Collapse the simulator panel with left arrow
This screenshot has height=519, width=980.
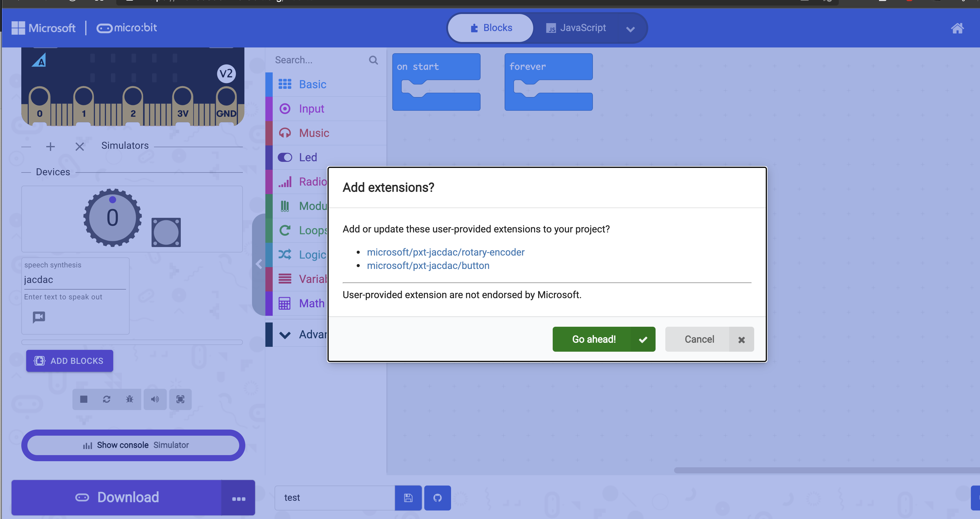259,264
